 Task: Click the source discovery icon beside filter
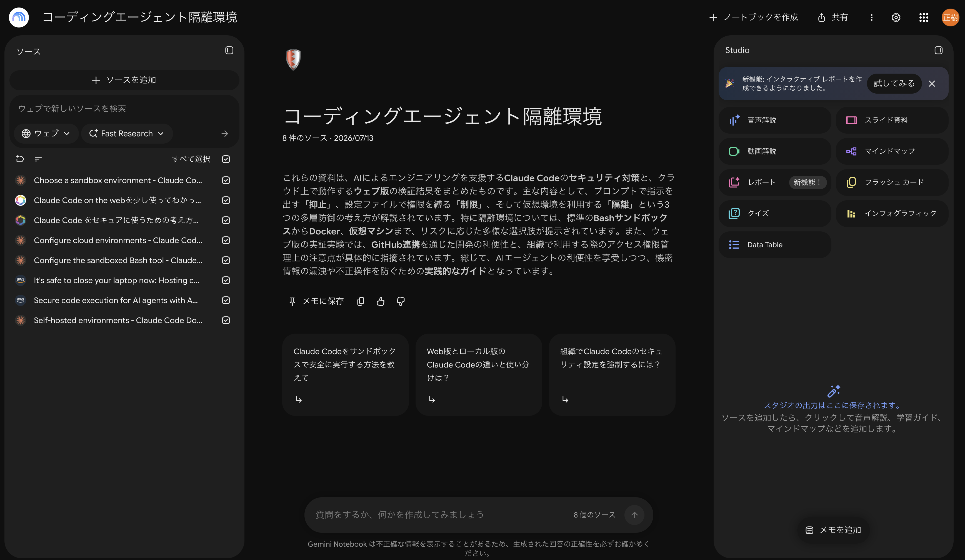coord(20,159)
